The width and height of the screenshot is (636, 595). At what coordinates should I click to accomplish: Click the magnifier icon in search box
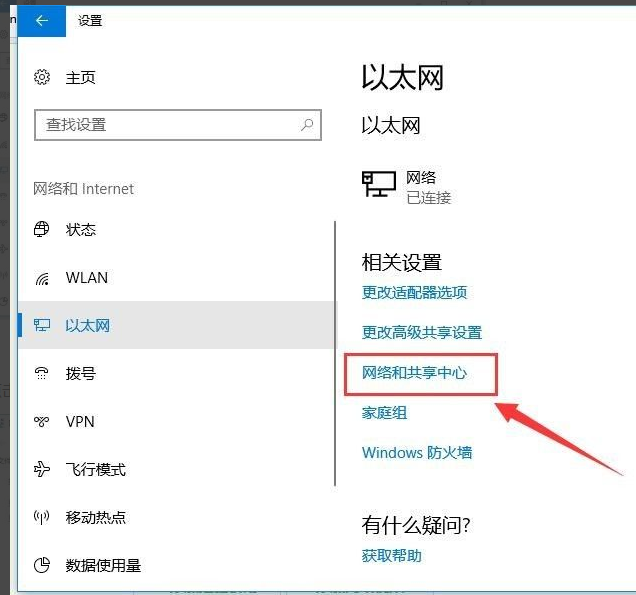[x=307, y=125]
